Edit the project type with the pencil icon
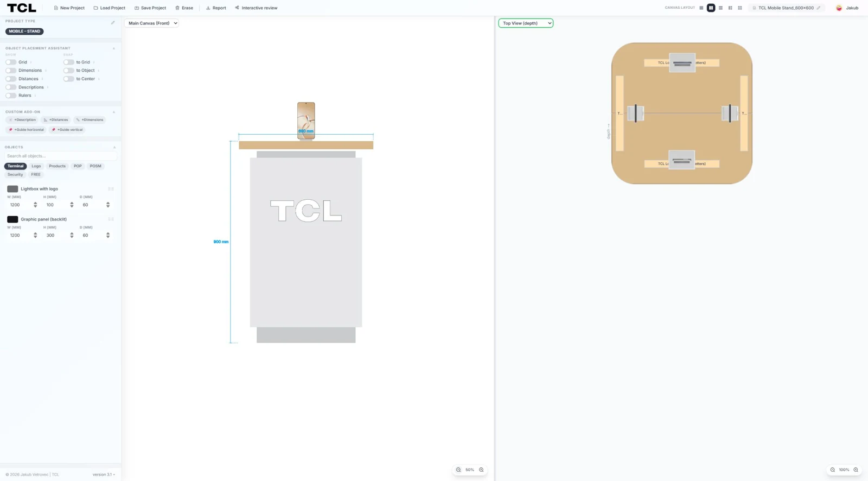The width and height of the screenshot is (868, 481). pos(113,23)
